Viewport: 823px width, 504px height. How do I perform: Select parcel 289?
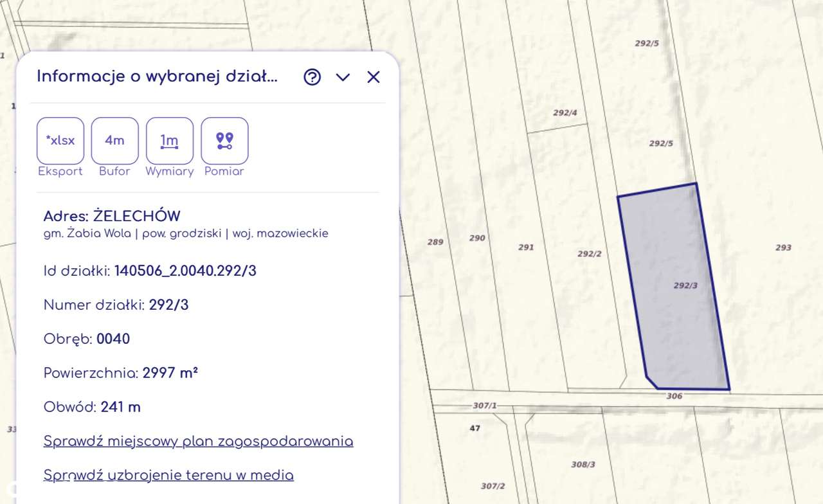[x=436, y=242]
